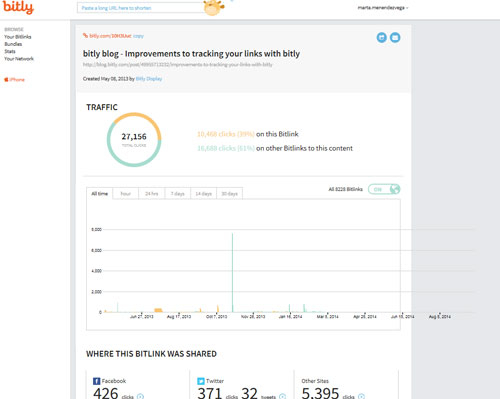Open Stats in the sidebar
Screen dimensions: 500x399
[10, 51]
